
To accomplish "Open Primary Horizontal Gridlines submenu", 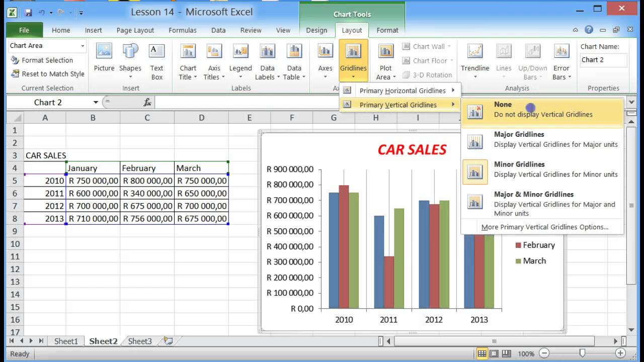I will (x=400, y=90).
